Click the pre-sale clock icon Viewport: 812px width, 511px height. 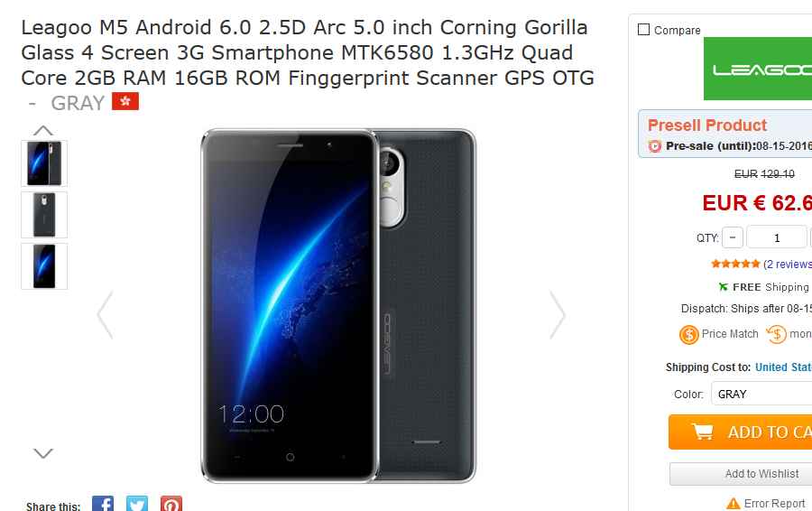(655, 146)
